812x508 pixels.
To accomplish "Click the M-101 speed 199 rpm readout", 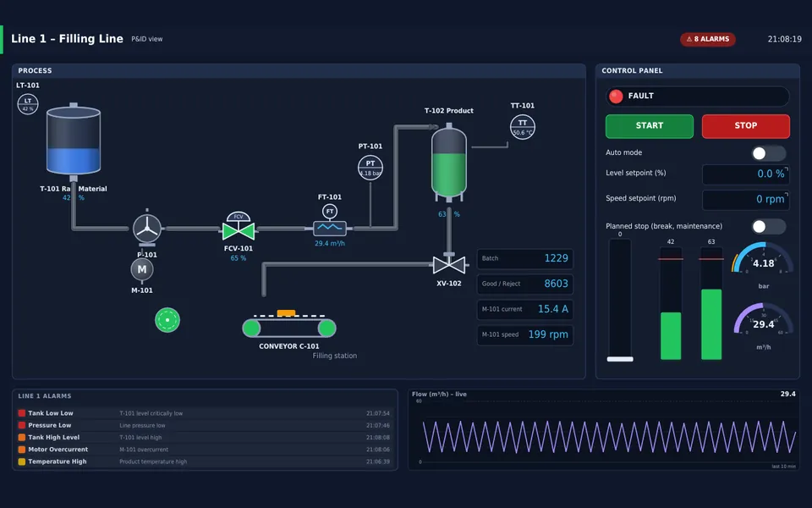I will pyautogui.click(x=524, y=334).
